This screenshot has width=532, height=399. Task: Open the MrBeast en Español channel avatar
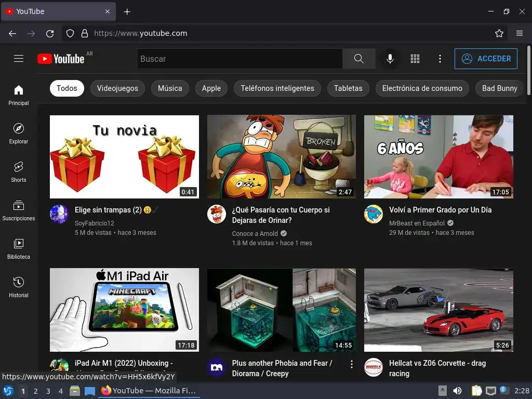[374, 214]
